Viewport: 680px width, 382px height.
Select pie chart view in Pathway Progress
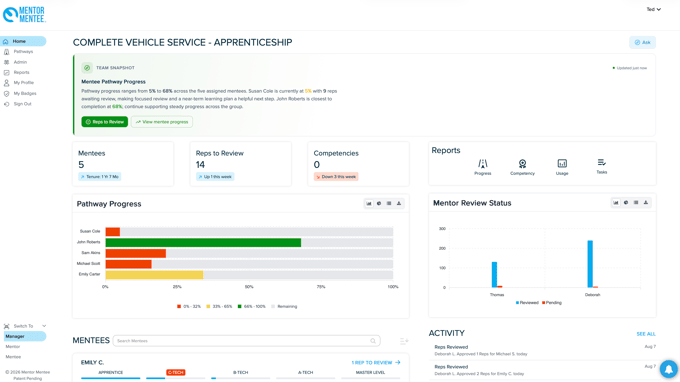pyautogui.click(x=379, y=203)
